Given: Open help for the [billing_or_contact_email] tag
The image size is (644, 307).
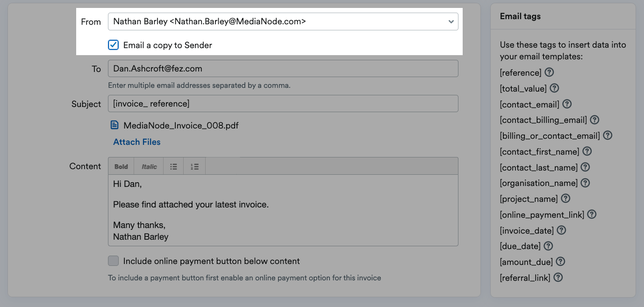Looking at the screenshot, I should pos(608,135).
